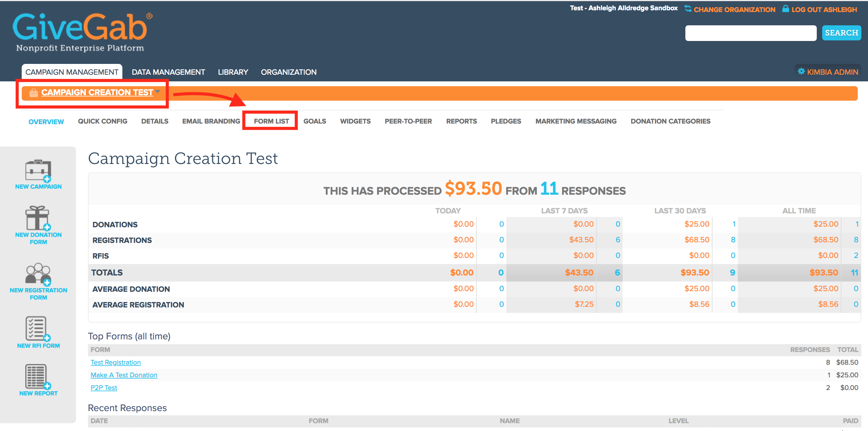This screenshot has width=868, height=431.
Task: Open the Data Management menu
Action: pyautogui.click(x=168, y=72)
